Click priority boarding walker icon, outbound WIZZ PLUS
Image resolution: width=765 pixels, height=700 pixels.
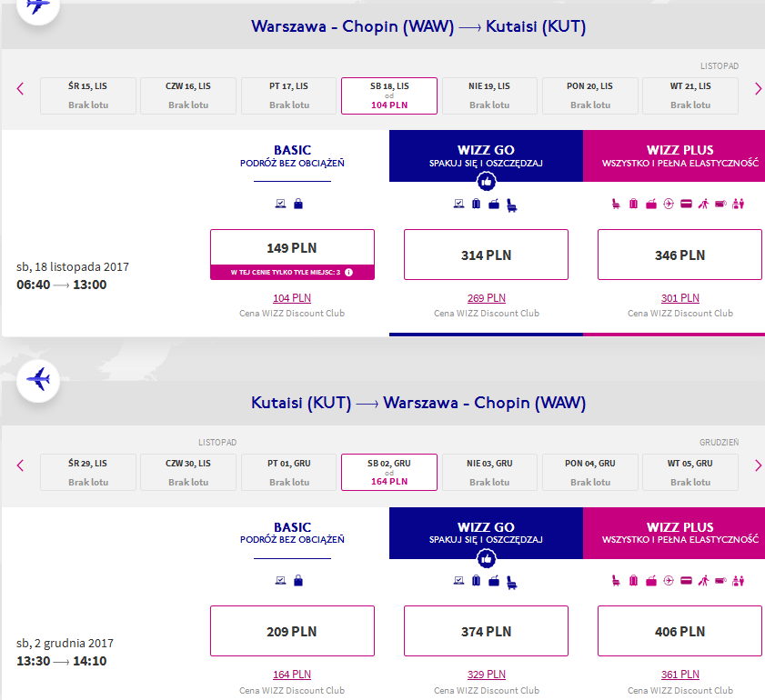(703, 204)
